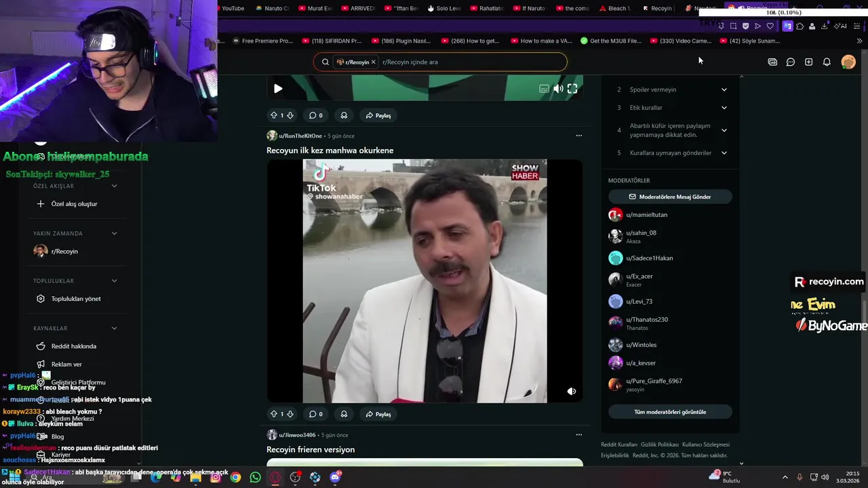Open Reddit Kuralları footer link
The height and width of the screenshot is (488, 868).
[619, 445]
